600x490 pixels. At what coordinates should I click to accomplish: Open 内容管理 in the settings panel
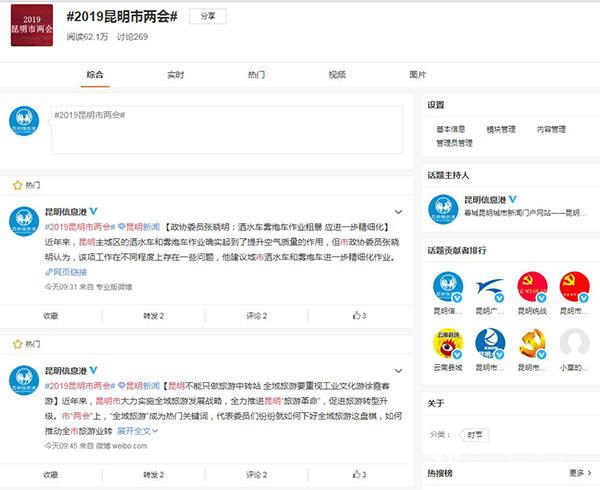tap(552, 129)
